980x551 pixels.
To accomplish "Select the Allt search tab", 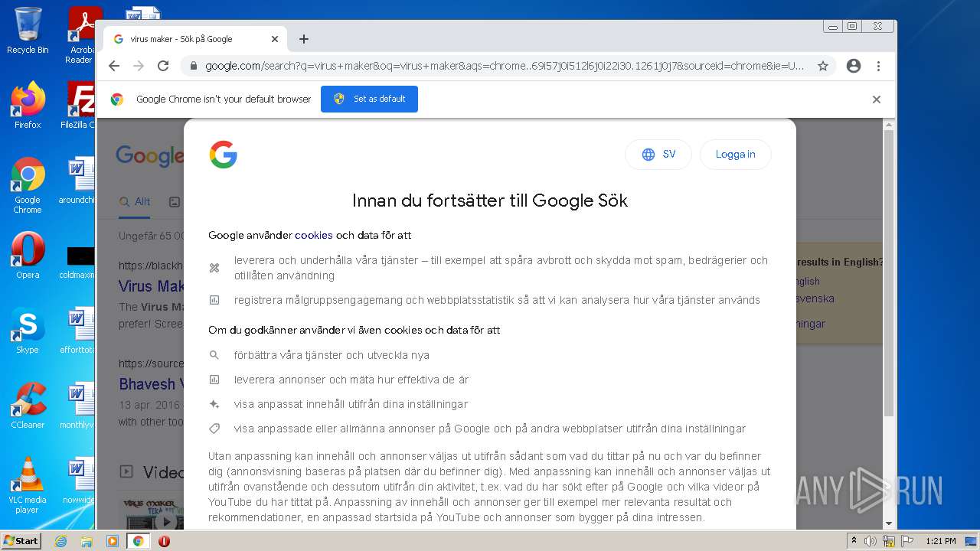I will [x=135, y=202].
